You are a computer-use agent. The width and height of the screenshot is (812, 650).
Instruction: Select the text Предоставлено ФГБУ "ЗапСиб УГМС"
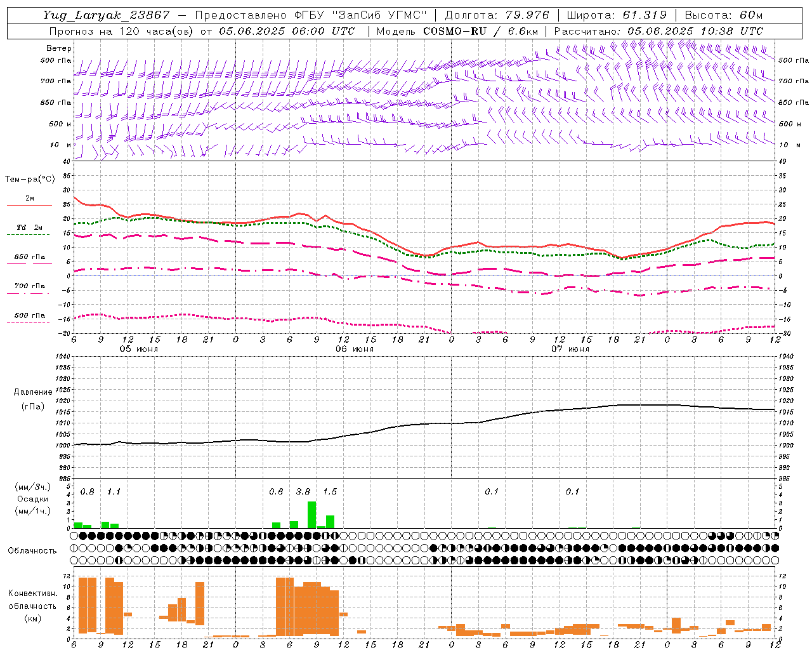point(311,15)
